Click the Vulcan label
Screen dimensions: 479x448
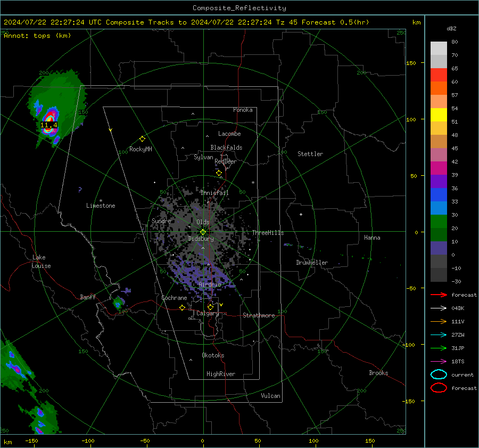click(x=271, y=396)
